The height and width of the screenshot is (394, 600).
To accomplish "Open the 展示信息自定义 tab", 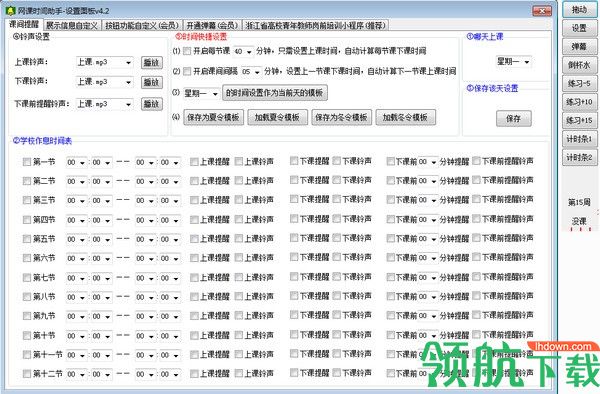I will point(72,26).
